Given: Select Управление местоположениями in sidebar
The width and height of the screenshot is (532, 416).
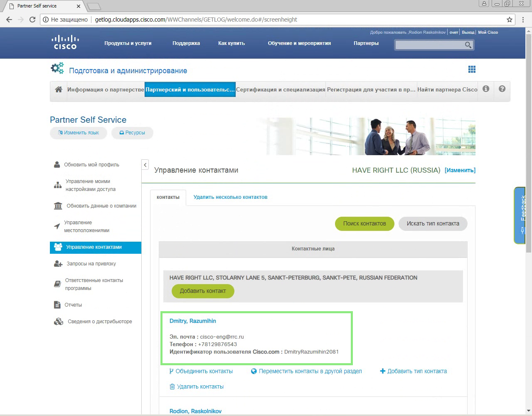Looking at the screenshot, I should [x=87, y=226].
